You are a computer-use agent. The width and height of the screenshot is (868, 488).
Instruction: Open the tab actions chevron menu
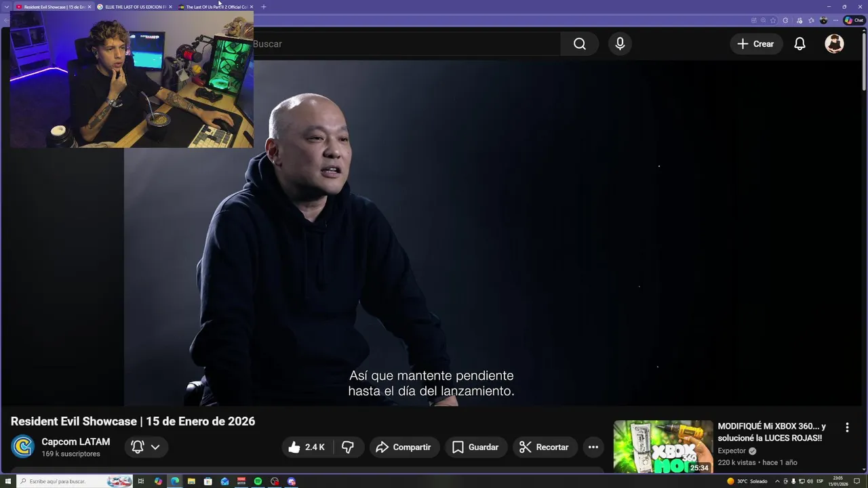click(x=6, y=7)
